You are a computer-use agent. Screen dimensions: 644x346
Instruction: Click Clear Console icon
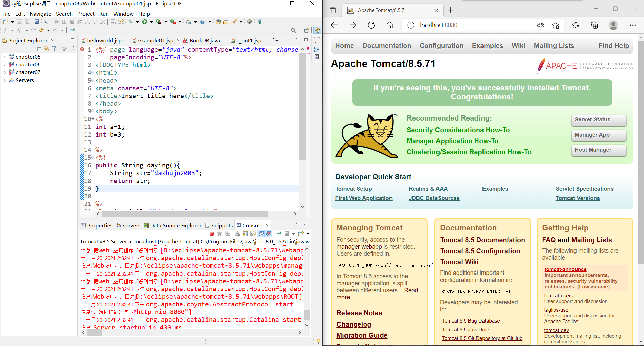(x=237, y=234)
